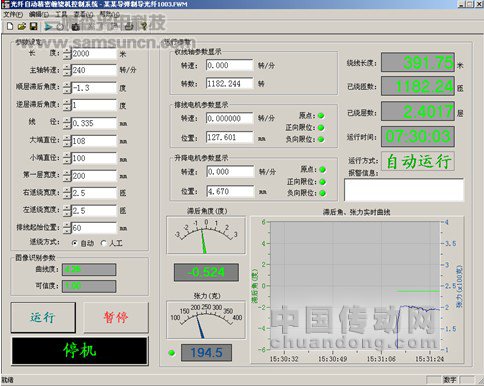Click the 张力 analog gauge dial
This screenshot has width=484, height=386.
pyautogui.click(x=206, y=320)
